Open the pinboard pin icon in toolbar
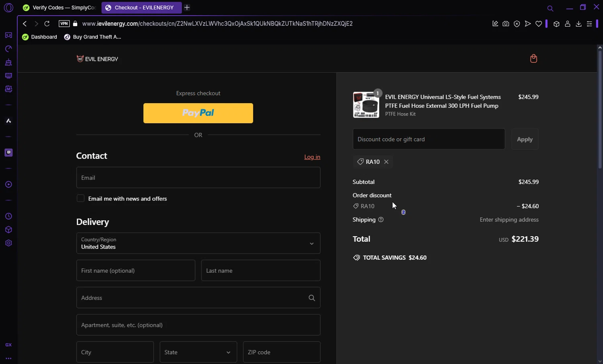Screen dimensions: 603x364 (x=495, y=24)
